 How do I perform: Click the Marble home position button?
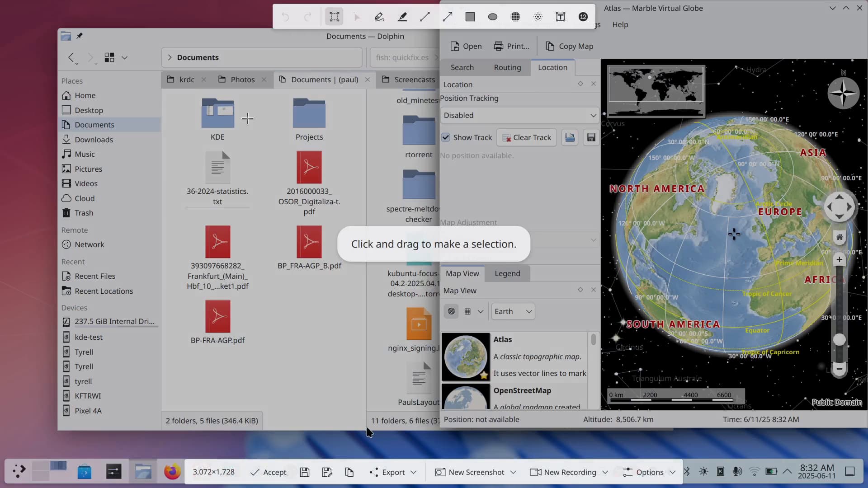click(x=840, y=237)
